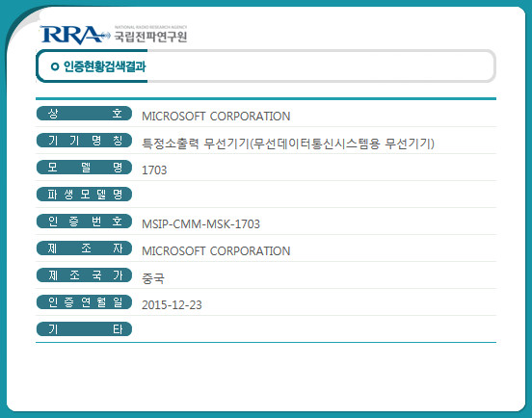Click the 인증연월일 label
Viewport: 532px width, 418px height.
pyautogui.click(x=84, y=302)
